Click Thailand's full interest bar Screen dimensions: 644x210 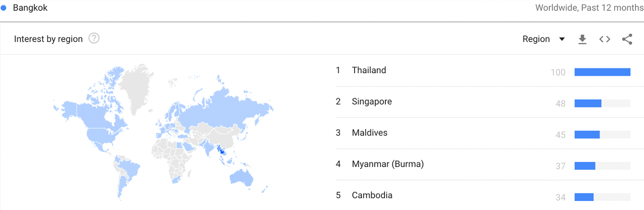[602, 72]
